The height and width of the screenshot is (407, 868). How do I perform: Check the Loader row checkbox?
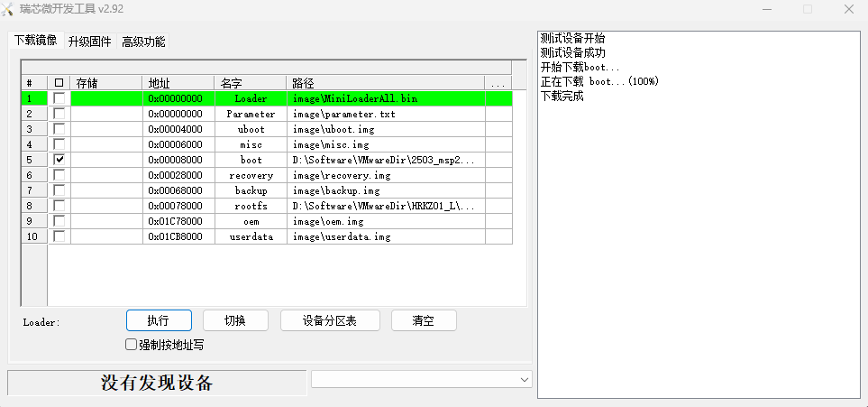[x=59, y=98]
